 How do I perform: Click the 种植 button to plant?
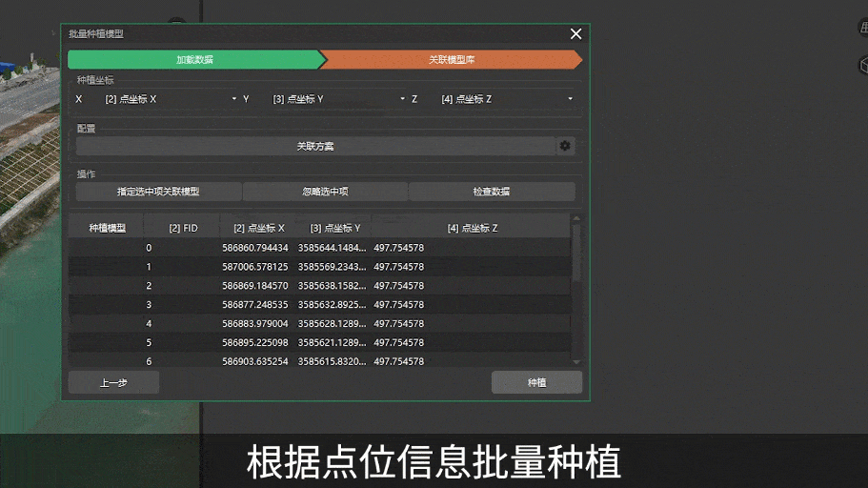pos(536,383)
